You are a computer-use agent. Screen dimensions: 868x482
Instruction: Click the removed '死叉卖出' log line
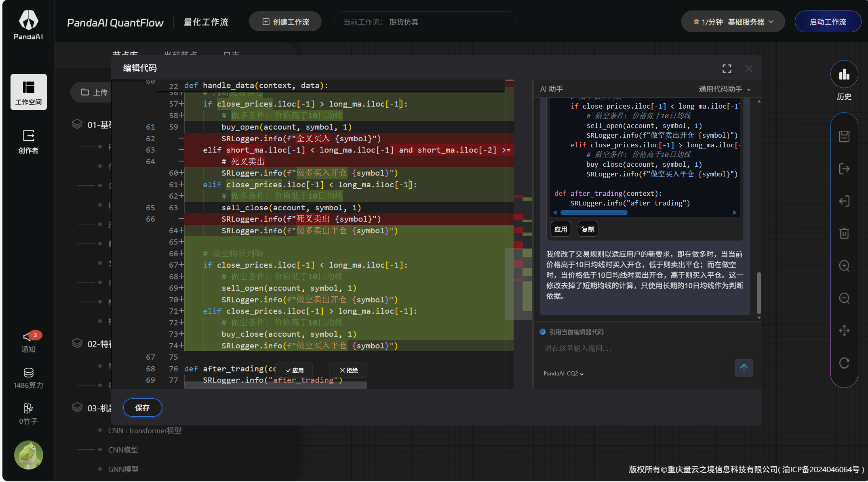point(301,219)
